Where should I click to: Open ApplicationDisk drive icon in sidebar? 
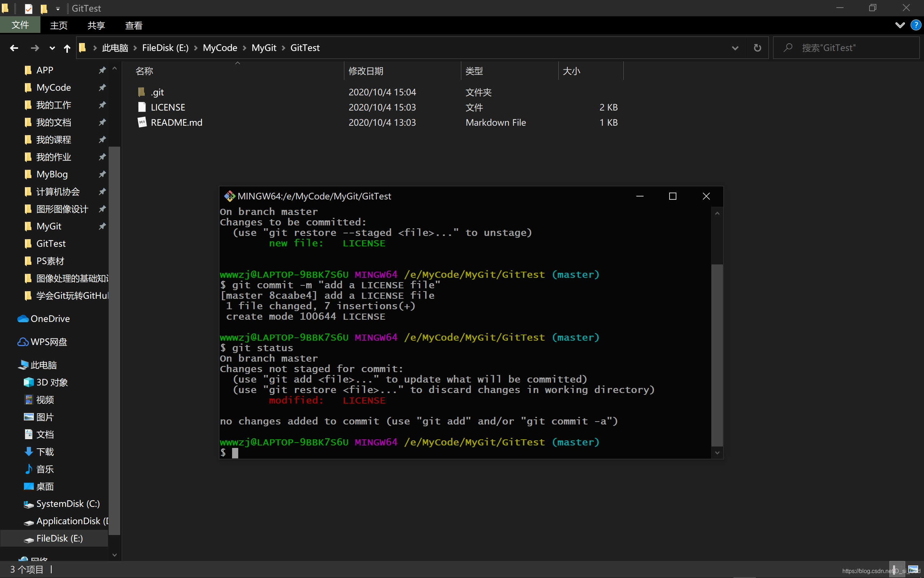[x=29, y=522]
